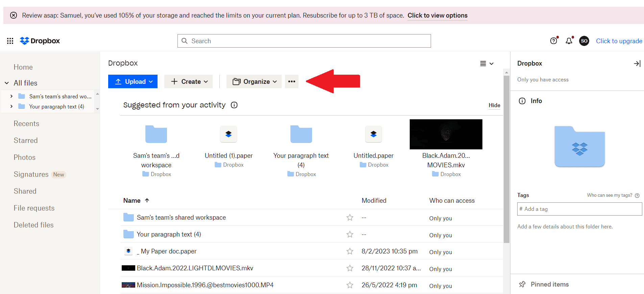The width and height of the screenshot is (644, 294).
Task: Dismiss the storage warning banner
Action: click(14, 15)
